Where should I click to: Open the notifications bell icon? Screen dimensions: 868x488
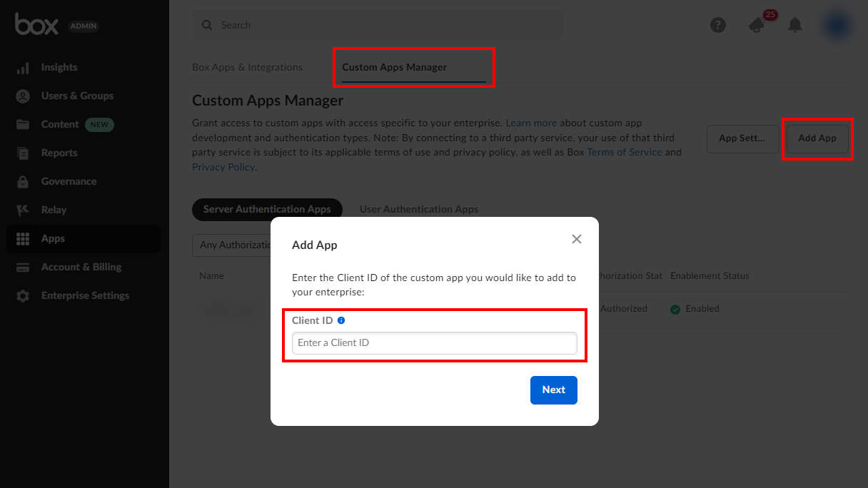point(795,25)
